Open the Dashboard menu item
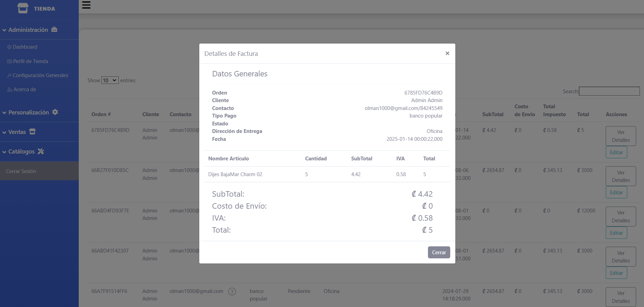Screen dimensions: 644x307 point(25,47)
